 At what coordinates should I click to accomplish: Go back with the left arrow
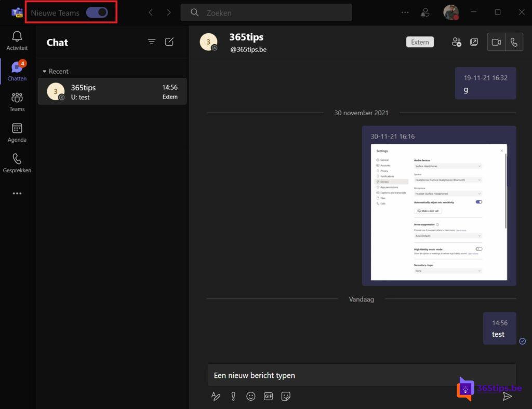151,12
